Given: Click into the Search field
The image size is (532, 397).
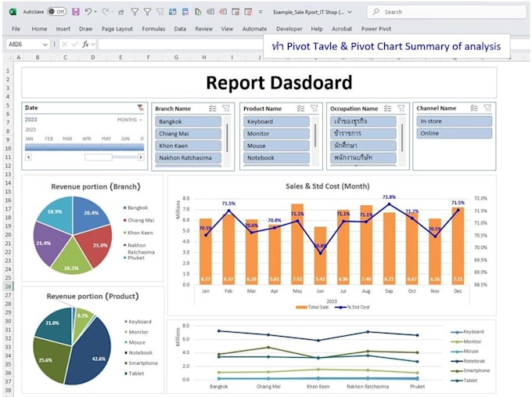Looking at the screenshot, I should click(447, 12).
